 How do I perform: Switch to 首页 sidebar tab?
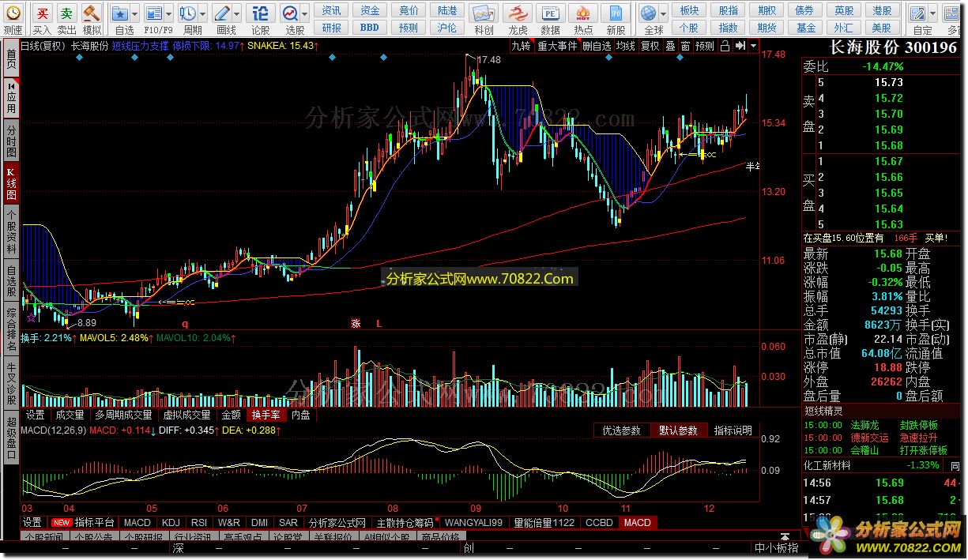[11, 58]
